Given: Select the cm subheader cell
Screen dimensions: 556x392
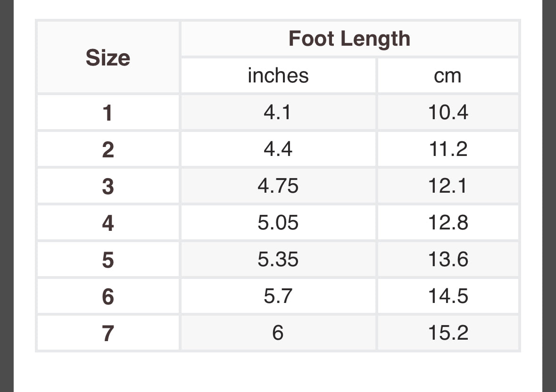Looking at the screenshot, I should 448,75.
